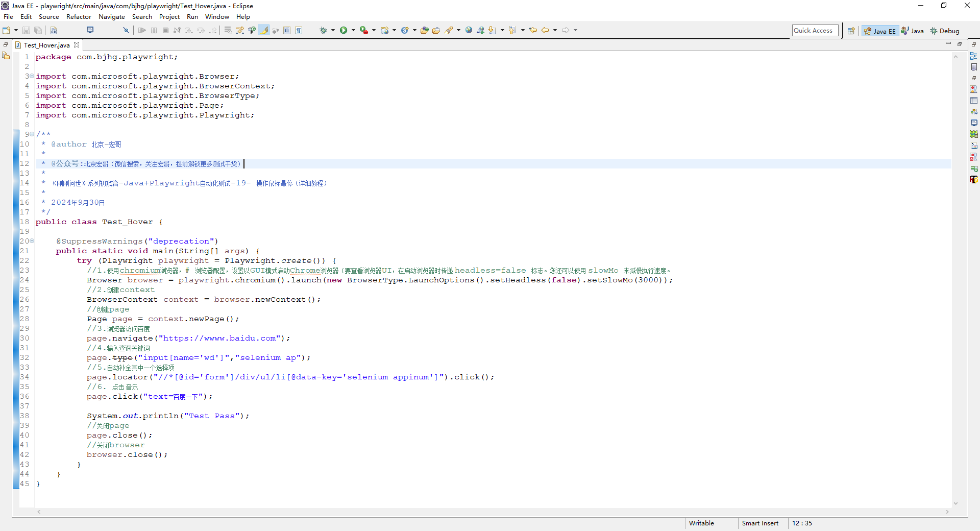Screen dimensions: 980x531
Task: Switch to the Java perspective
Action: pyautogui.click(x=913, y=31)
